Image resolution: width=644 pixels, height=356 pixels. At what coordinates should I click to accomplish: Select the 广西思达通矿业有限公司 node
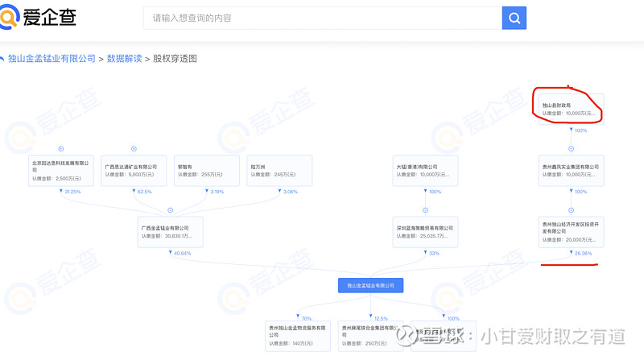tap(134, 171)
